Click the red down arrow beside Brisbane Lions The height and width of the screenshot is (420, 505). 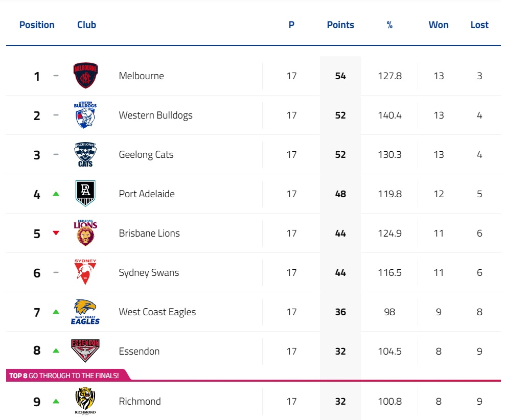point(56,234)
